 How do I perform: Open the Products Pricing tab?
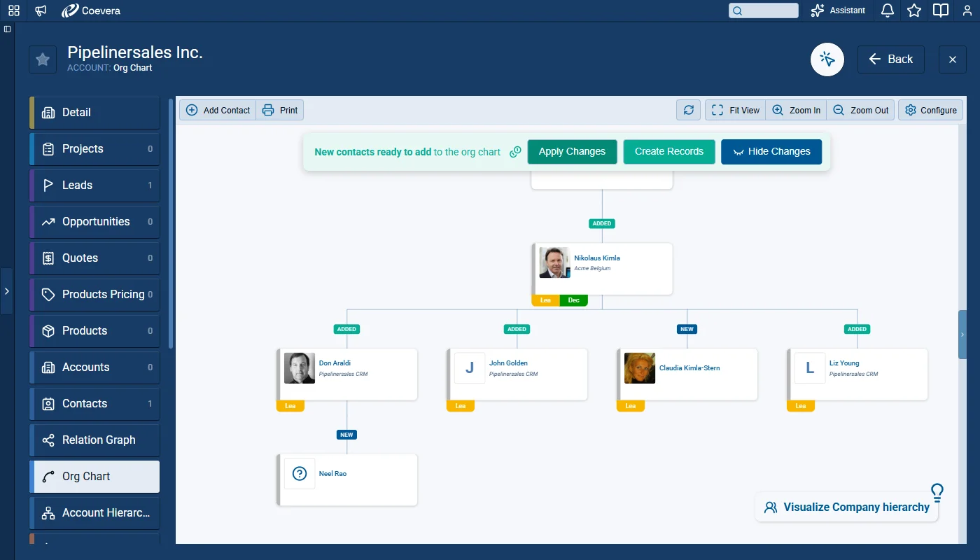coord(94,295)
